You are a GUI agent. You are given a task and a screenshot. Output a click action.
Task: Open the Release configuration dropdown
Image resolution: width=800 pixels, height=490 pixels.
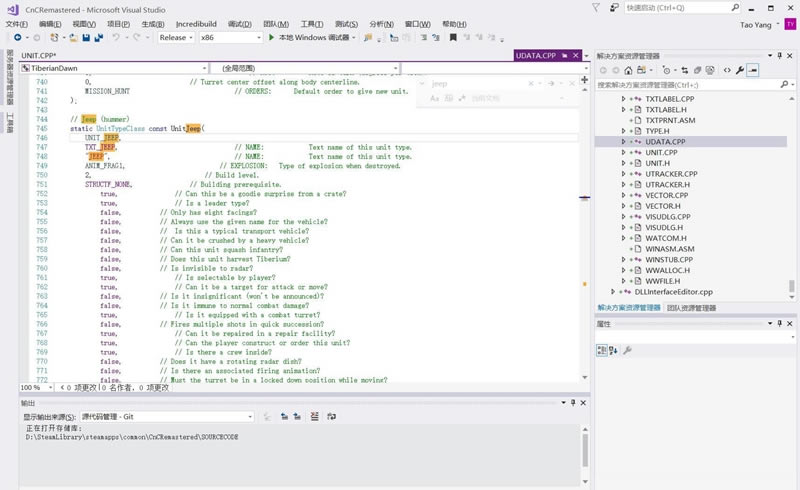point(176,37)
